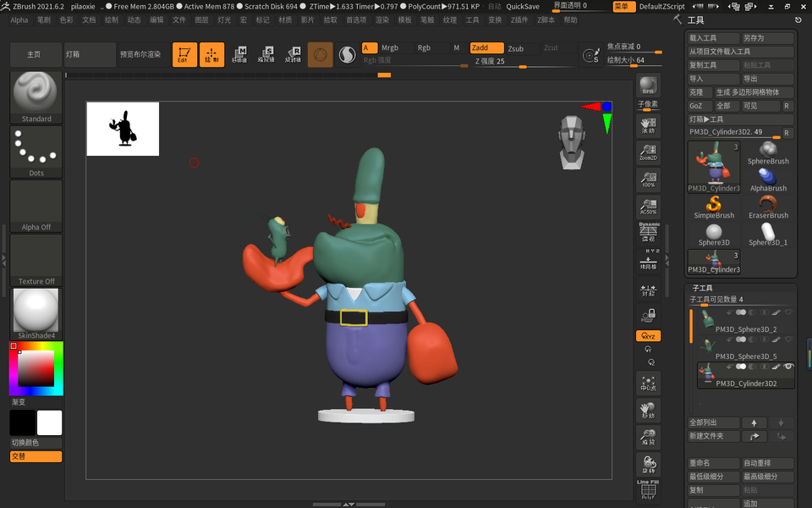Adjust the 绘制大小 64 slider

pos(634,60)
